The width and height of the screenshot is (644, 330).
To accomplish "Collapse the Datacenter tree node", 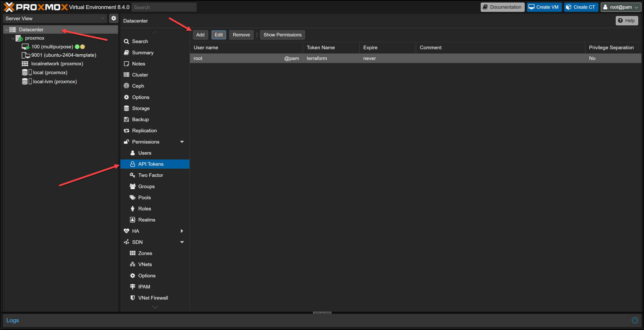I will pyautogui.click(x=6, y=30).
